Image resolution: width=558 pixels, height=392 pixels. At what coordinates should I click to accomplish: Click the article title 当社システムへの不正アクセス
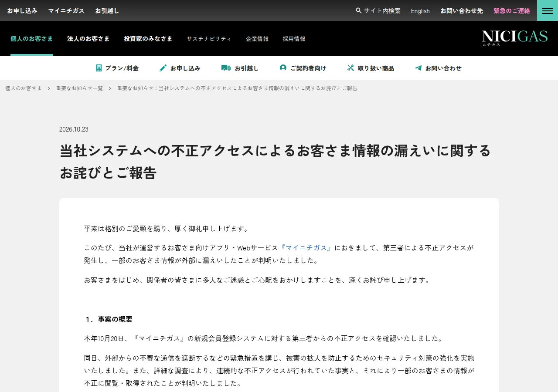click(276, 162)
